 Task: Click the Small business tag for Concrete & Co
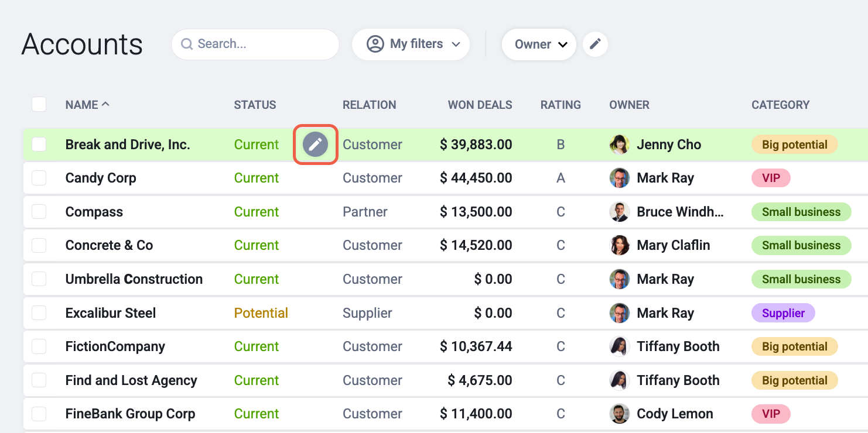pyautogui.click(x=801, y=245)
